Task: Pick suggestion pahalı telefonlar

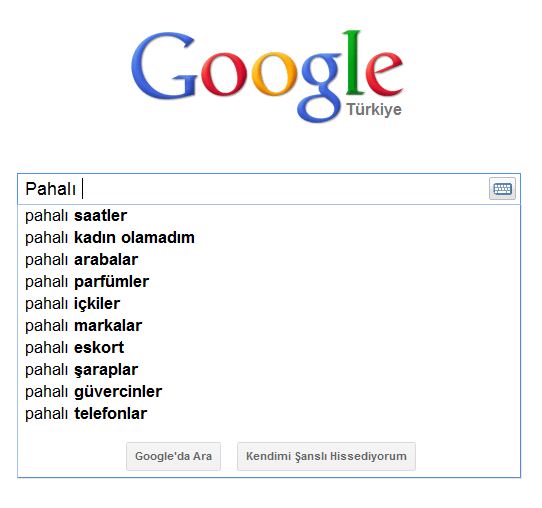Action: [x=269, y=414]
